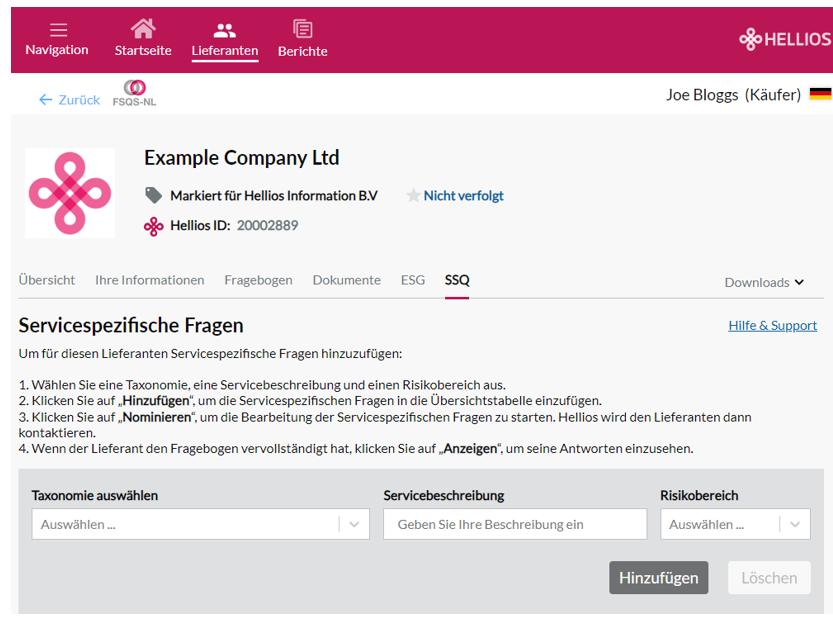Switch to the Ihre Informationen tab

150,280
